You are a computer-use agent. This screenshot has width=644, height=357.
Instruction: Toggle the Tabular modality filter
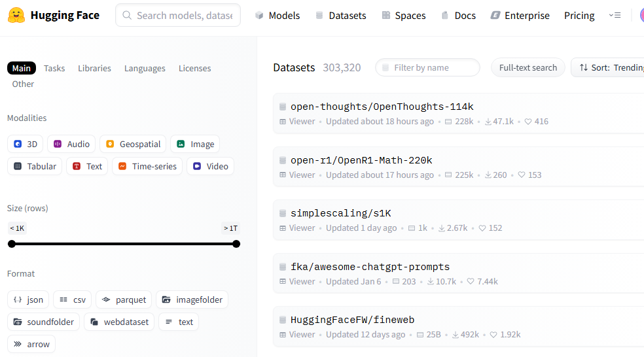tap(35, 166)
